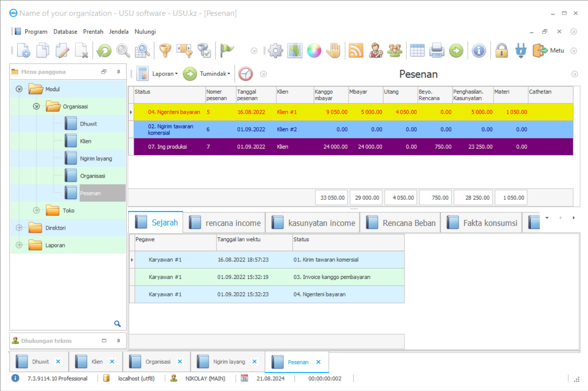Open the lock icon to block the program

[501, 50]
